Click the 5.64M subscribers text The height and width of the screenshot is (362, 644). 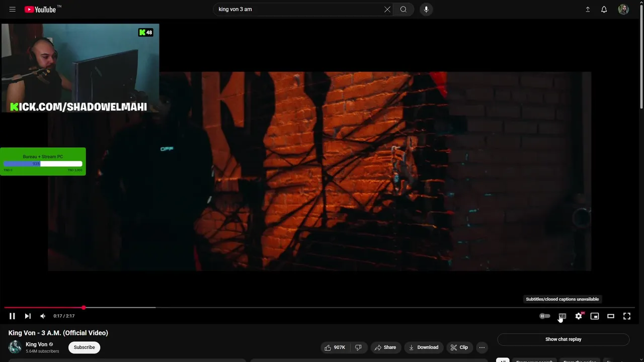(x=42, y=351)
